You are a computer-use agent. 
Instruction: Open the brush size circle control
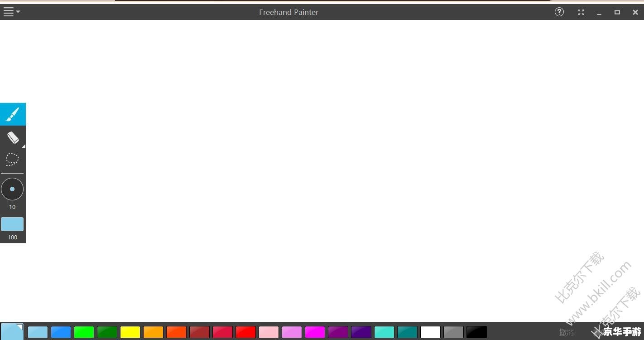[12, 189]
